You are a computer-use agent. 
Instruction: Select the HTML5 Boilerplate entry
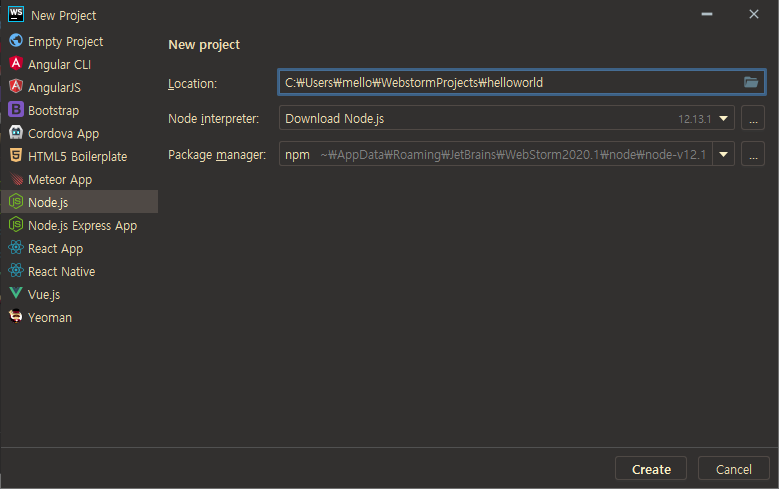click(79, 156)
